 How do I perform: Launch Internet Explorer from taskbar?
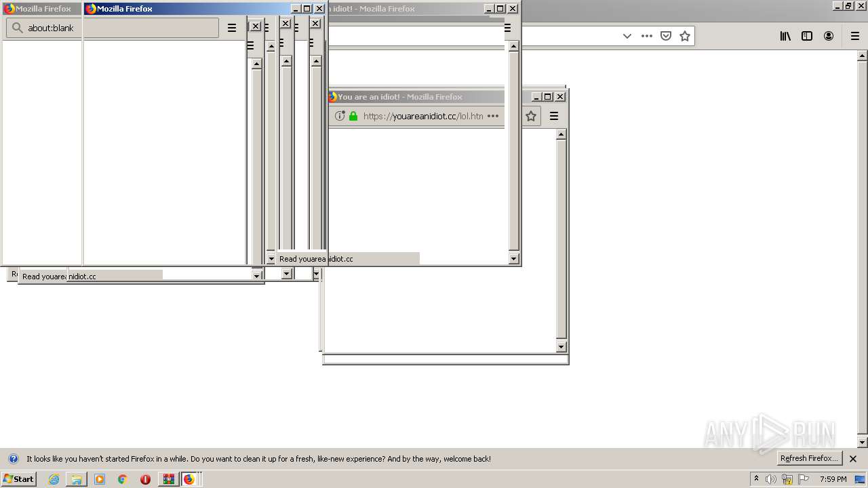pos(54,479)
